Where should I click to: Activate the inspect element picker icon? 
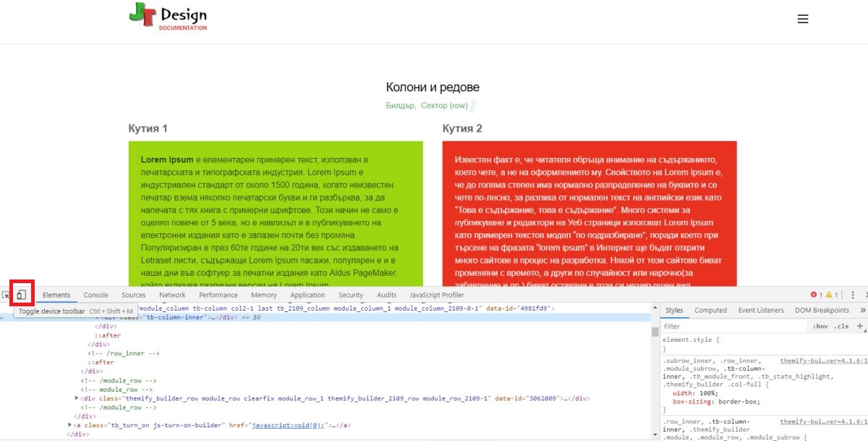(x=6, y=295)
